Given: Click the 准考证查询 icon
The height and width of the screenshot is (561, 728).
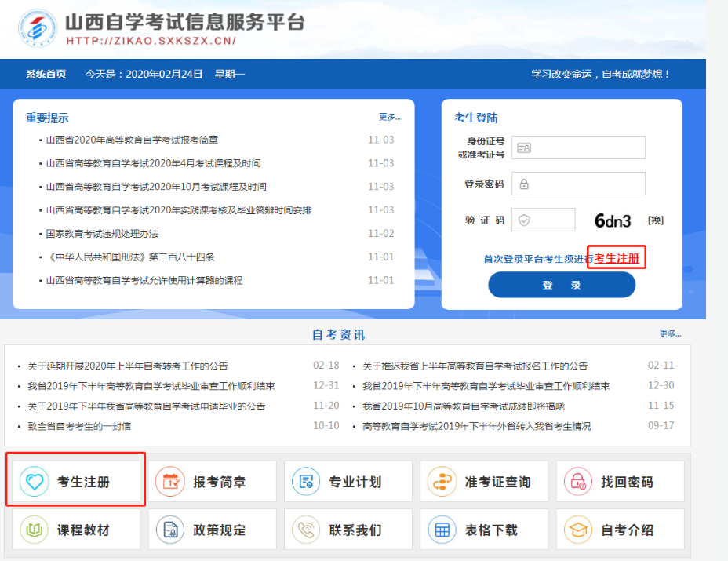Looking at the screenshot, I should [442, 482].
